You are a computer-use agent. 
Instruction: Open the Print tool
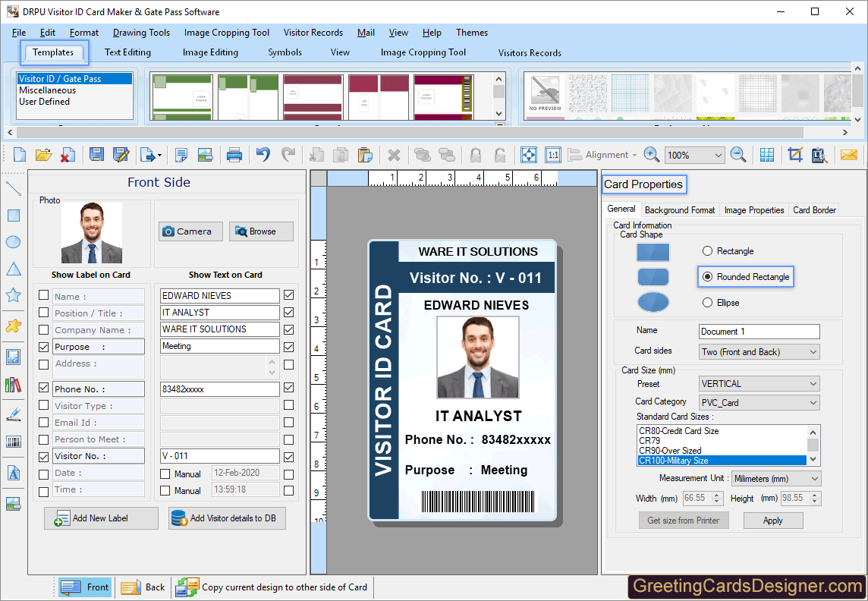click(x=234, y=155)
